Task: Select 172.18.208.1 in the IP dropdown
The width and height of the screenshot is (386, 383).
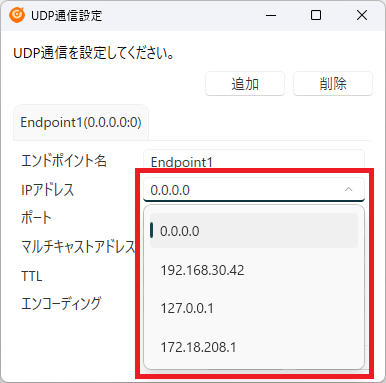Action: pos(254,347)
